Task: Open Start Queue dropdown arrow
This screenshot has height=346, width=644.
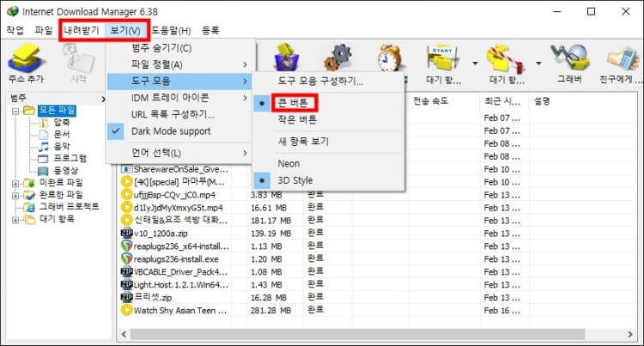Action: pos(475,64)
